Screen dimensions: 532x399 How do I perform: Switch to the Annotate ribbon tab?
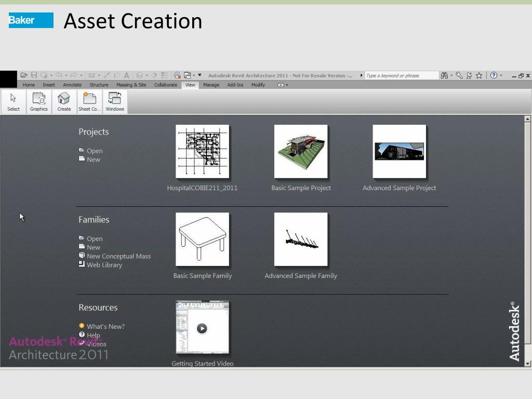tap(72, 85)
